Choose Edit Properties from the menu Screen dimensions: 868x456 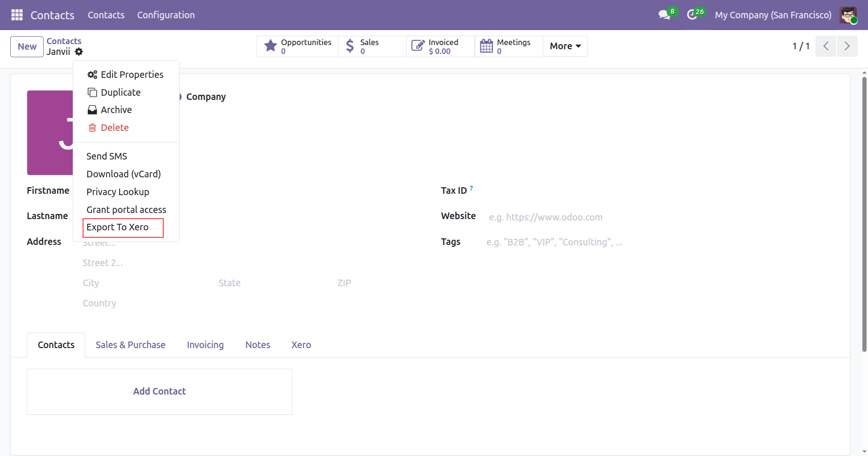tap(126, 75)
